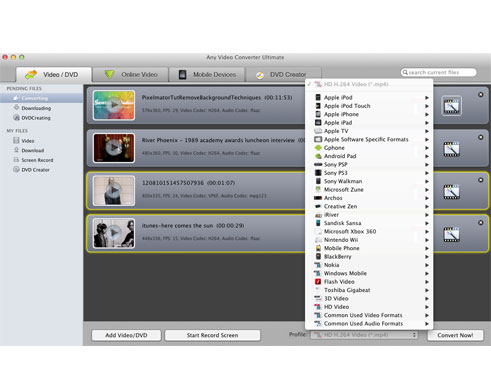The height and width of the screenshot is (371, 491).
Task: Click the search current files field
Action: tap(438, 72)
